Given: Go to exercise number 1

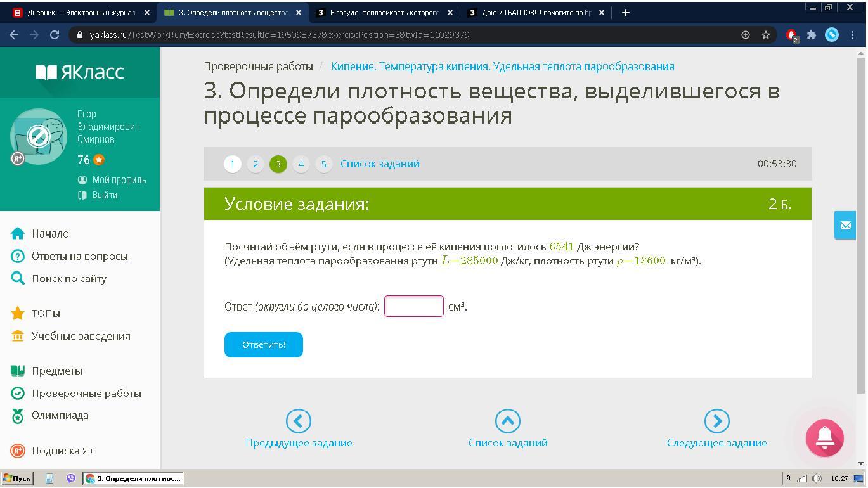Looking at the screenshot, I should tap(233, 164).
